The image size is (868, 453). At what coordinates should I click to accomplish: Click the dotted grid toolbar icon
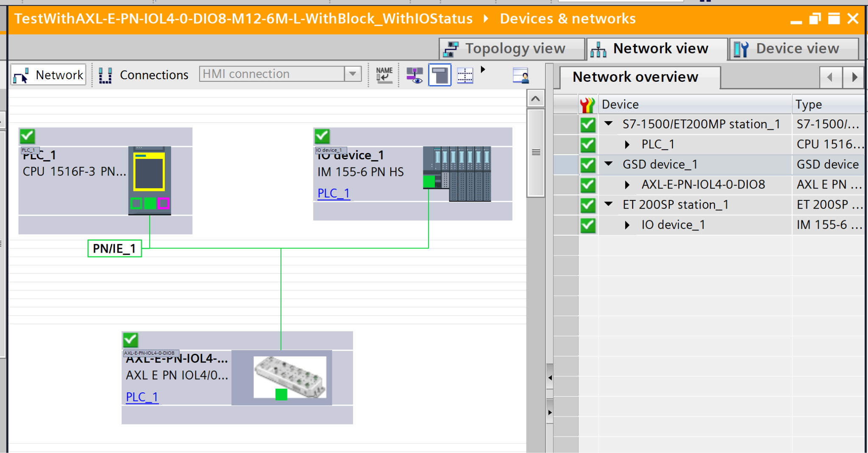coord(465,75)
